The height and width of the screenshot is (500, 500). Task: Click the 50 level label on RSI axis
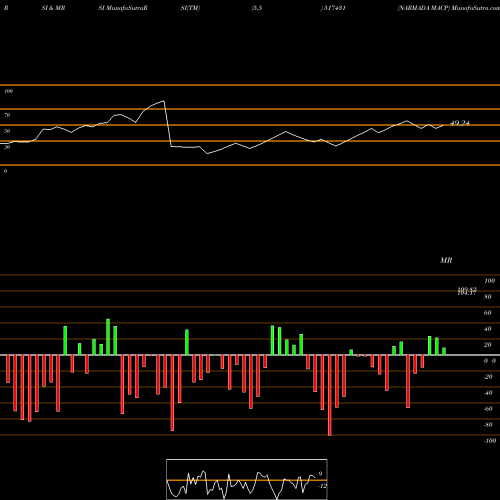click(7, 131)
